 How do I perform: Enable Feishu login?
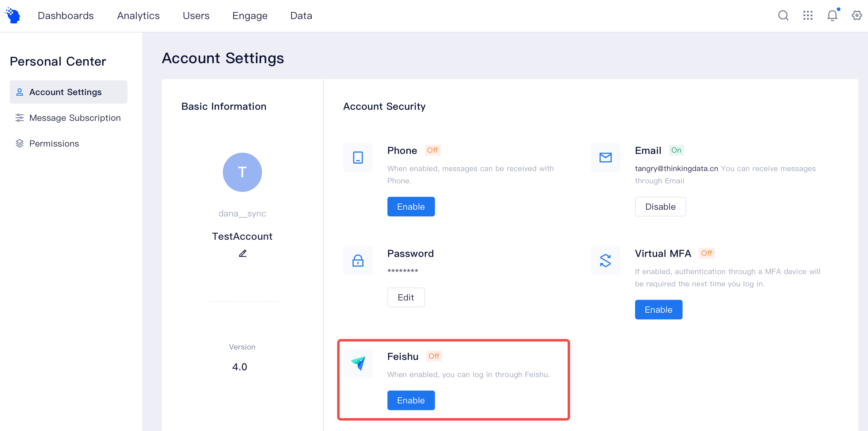click(x=411, y=400)
